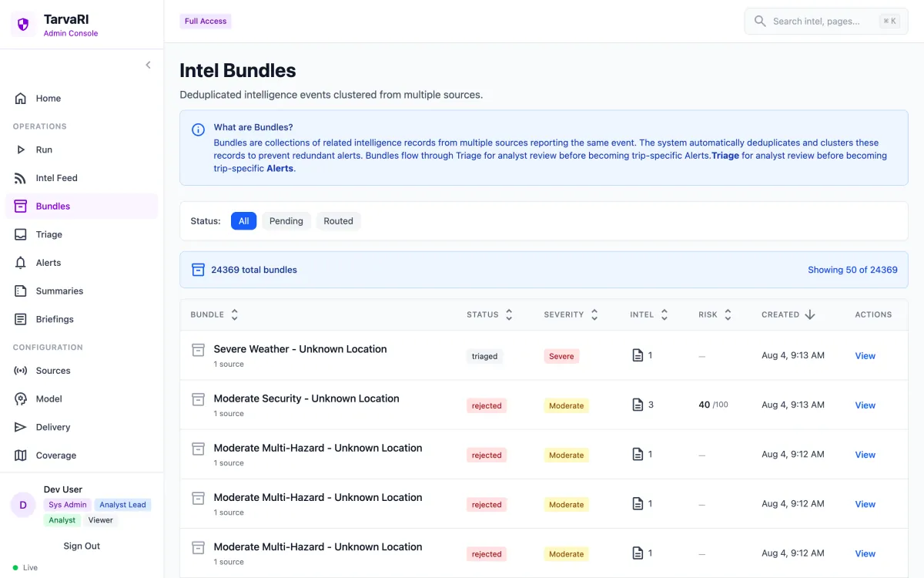This screenshot has height=578, width=924.
Task: Click the Viewer role badge
Action: pyautogui.click(x=100, y=520)
